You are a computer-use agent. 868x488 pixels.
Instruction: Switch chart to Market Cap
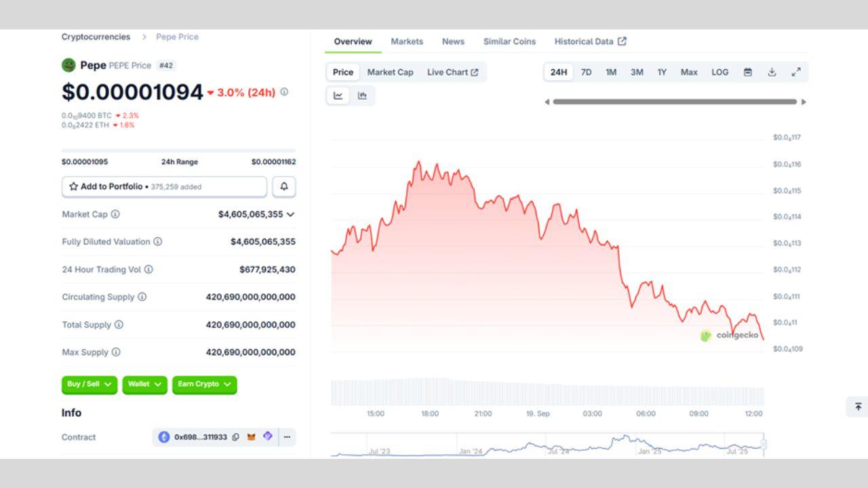(390, 72)
